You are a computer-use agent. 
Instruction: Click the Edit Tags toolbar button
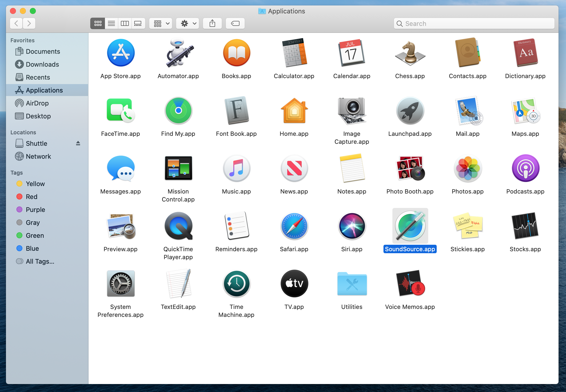(x=235, y=23)
